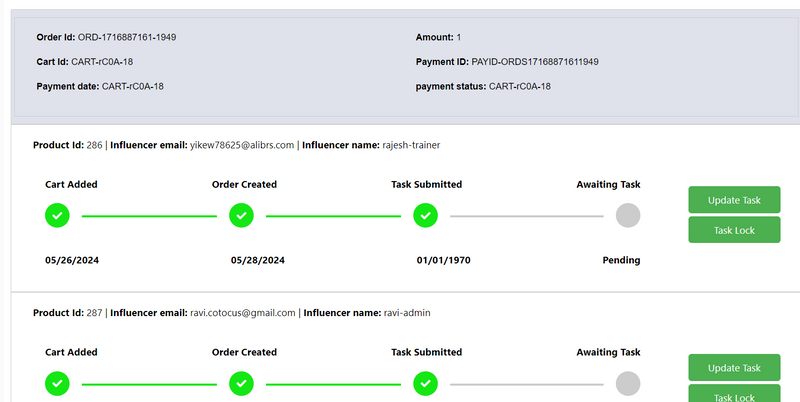Image resolution: width=800 pixels, height=402 pixels.
Task: Click Order Created checkmark for product 287
Action: 241,384
